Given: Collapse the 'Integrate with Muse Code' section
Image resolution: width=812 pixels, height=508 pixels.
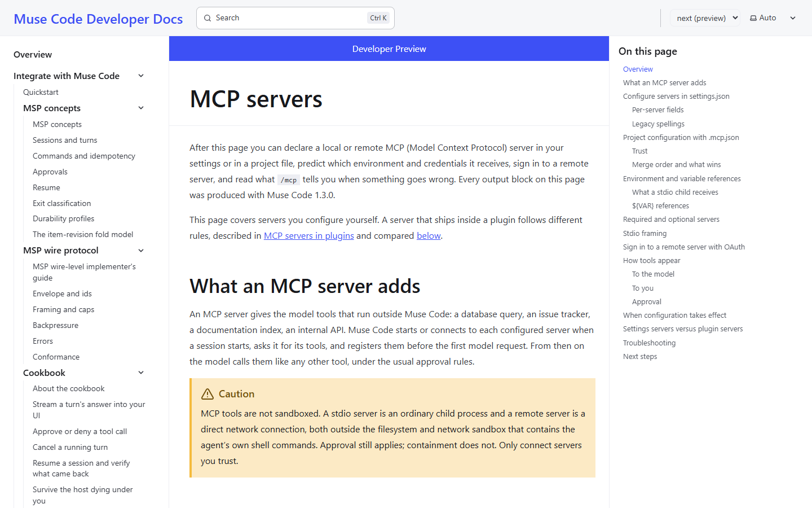Looking at the screenshot, I should pos(141,76).
